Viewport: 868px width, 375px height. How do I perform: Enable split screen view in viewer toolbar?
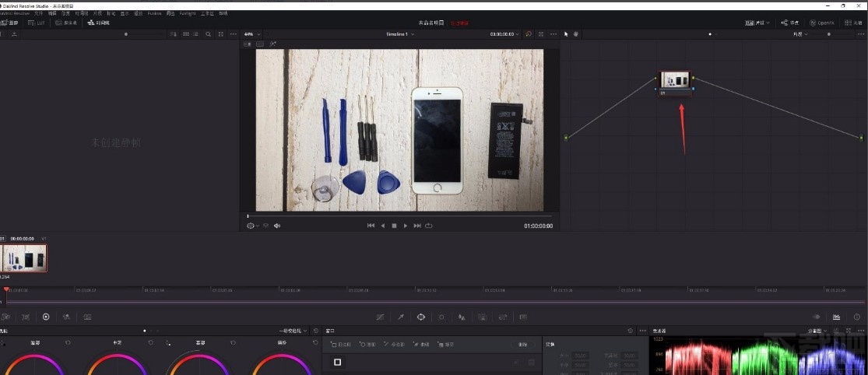pyautogui.click(x=260, y=44)
